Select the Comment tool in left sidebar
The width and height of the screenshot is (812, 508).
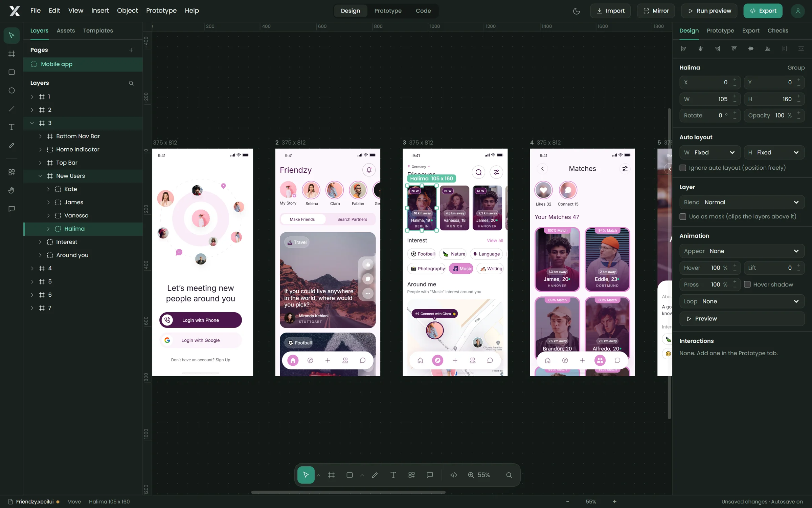click(x=12, y=209)
